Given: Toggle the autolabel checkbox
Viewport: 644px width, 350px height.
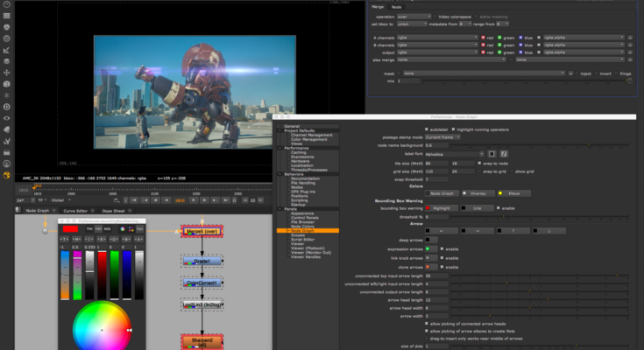Looking at the screenshot, I should pos(427,129).
